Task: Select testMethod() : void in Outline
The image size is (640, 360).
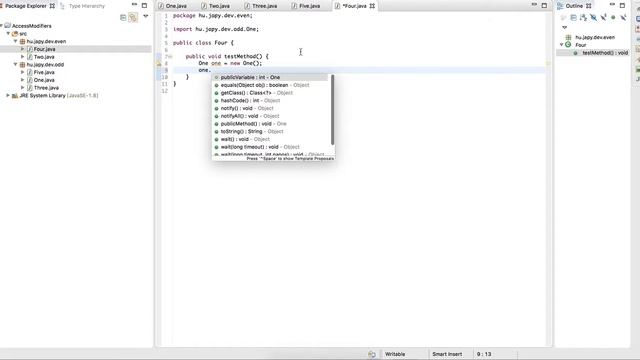Action: [605, 53]
